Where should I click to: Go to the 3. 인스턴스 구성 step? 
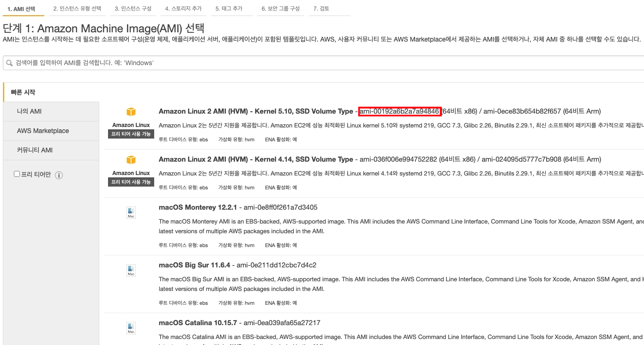[133, 8]
